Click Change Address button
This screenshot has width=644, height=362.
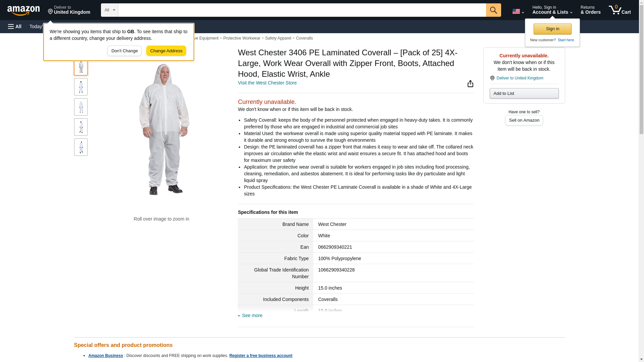[166, 51]
